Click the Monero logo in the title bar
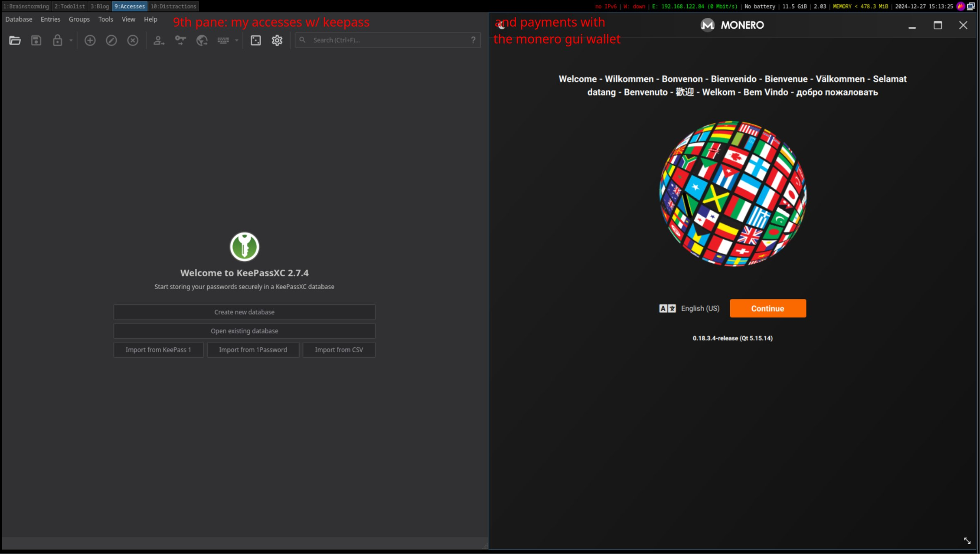Image resolution: width=980 pixels, height=554 pixels. (x=707, y=25)
